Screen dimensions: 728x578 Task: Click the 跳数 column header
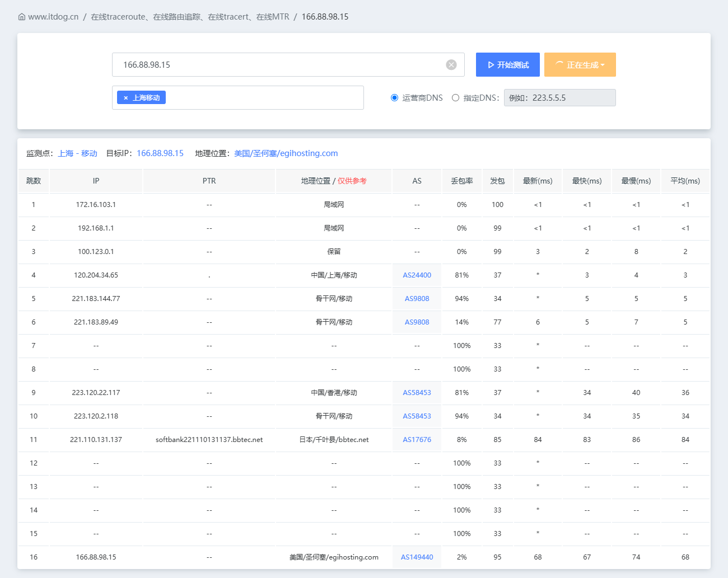pyautogui.click(x=34, y=181)
